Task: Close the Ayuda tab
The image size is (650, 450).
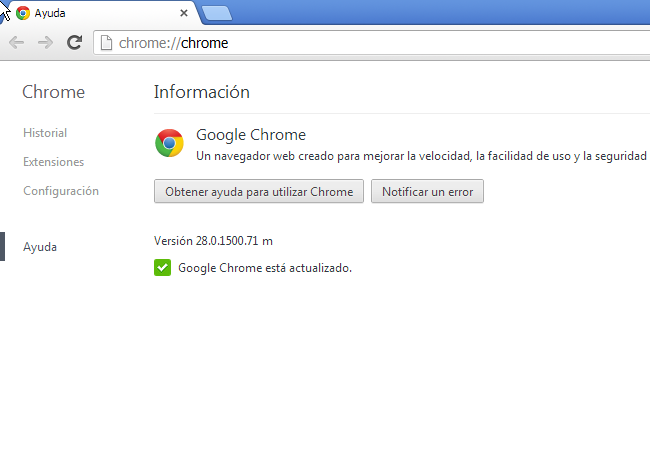Action: [x=184, y=13]
